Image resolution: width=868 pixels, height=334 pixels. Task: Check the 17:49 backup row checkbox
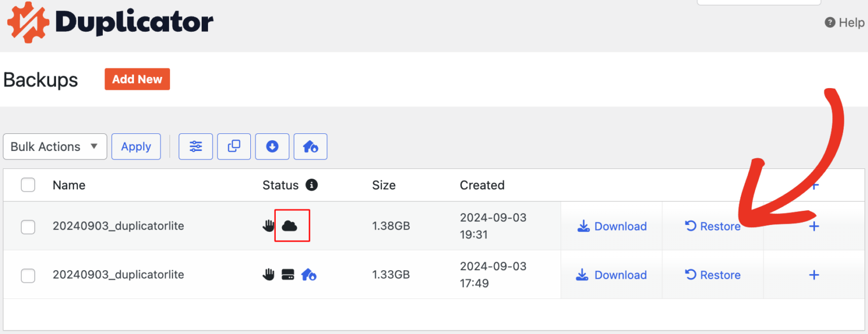(x=28, y=275)
